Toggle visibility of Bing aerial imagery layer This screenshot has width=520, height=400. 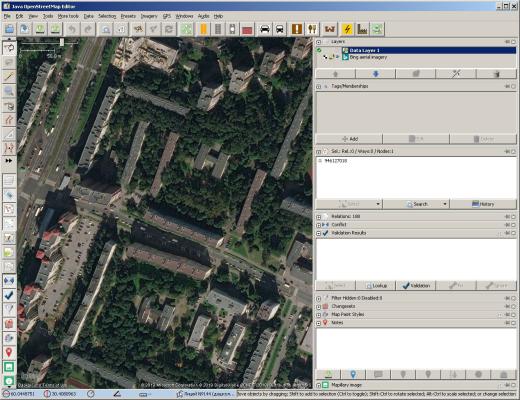point(325,57)
